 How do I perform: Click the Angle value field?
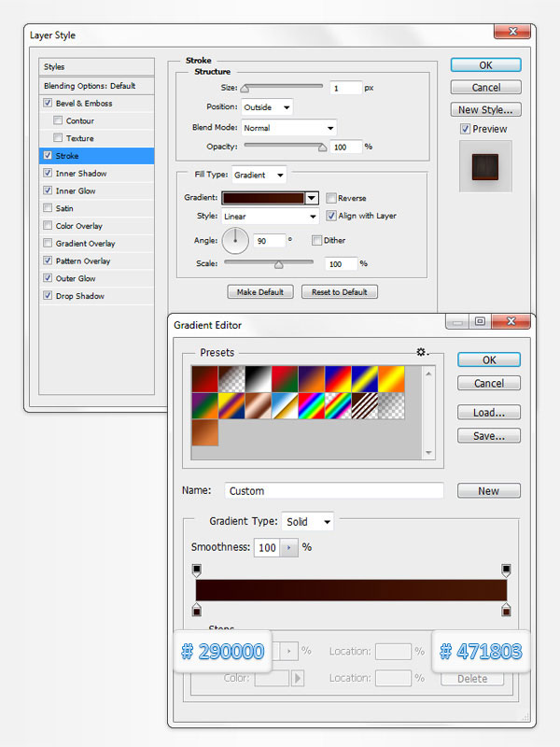coord(270,241)
